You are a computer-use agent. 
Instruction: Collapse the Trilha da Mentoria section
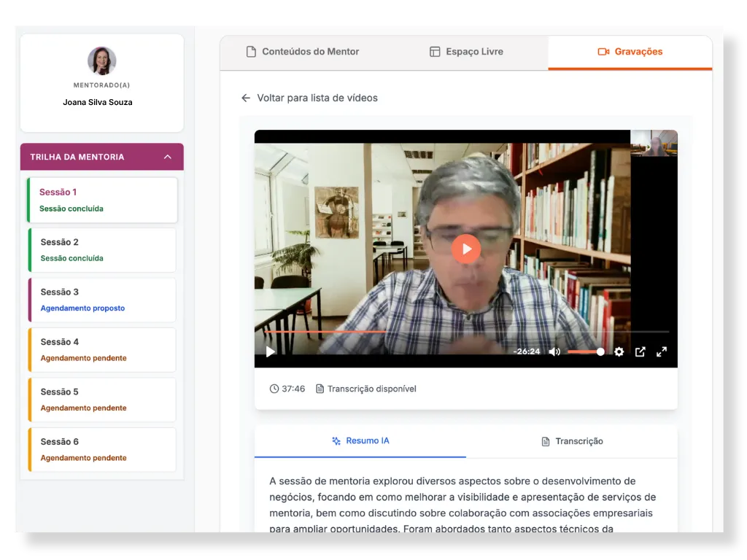pyautogui.click(x=168, y=157)
